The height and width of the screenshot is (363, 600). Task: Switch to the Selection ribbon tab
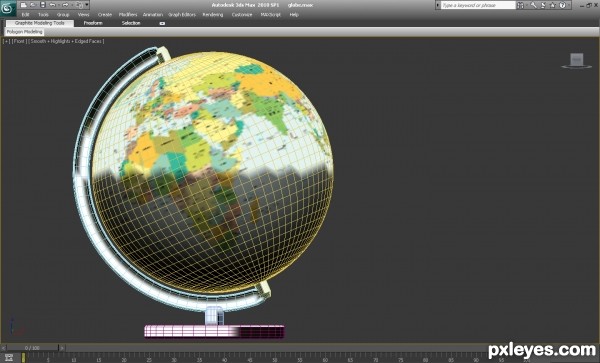(x=131, y=23)
